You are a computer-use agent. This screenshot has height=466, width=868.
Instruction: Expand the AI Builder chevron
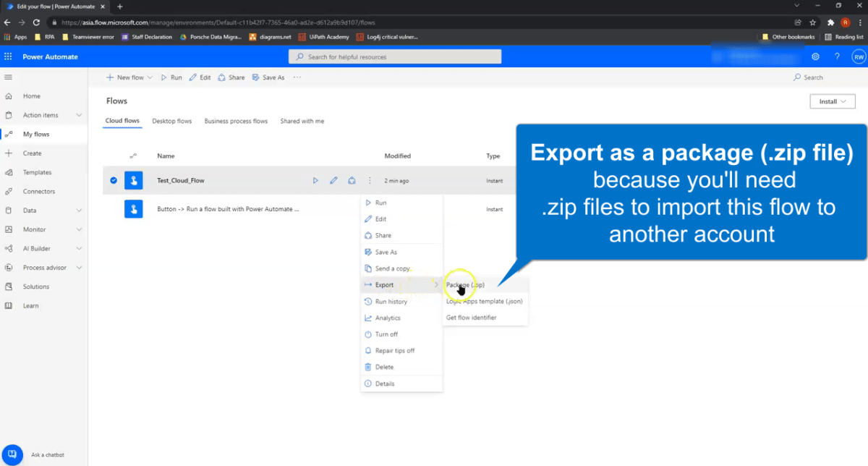[79, 248]
